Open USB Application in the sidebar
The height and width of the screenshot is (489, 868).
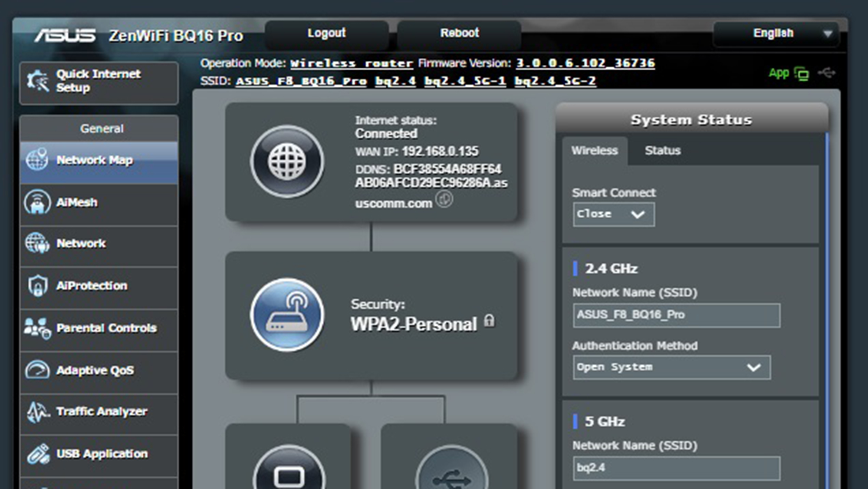click(99, 456)
